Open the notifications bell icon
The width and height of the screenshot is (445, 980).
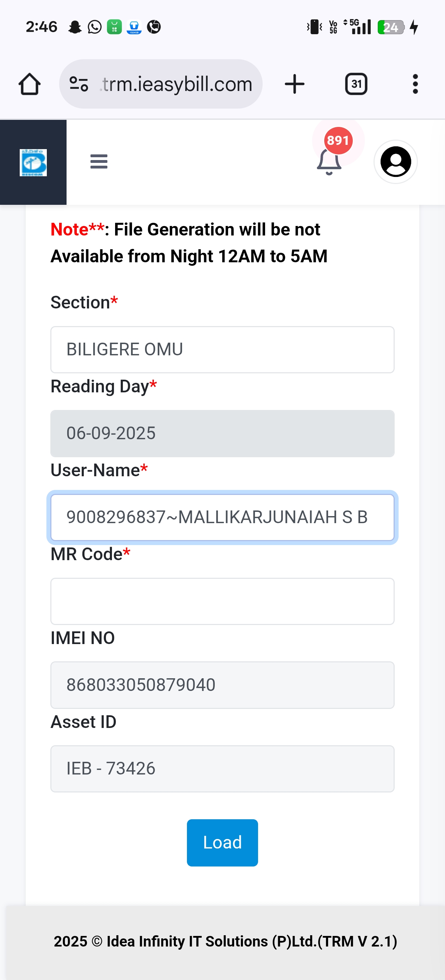point(329,163)
